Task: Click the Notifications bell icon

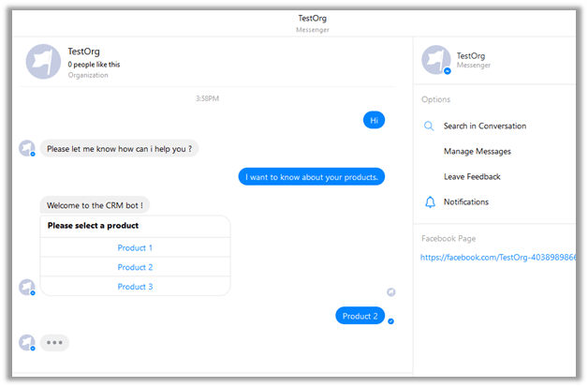Action: (430, 202)
